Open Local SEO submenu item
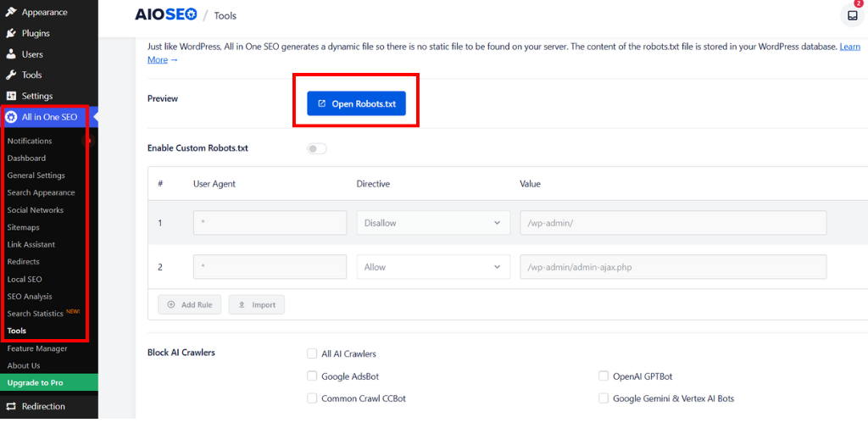The image size is (868, 434). coord(25,280)
